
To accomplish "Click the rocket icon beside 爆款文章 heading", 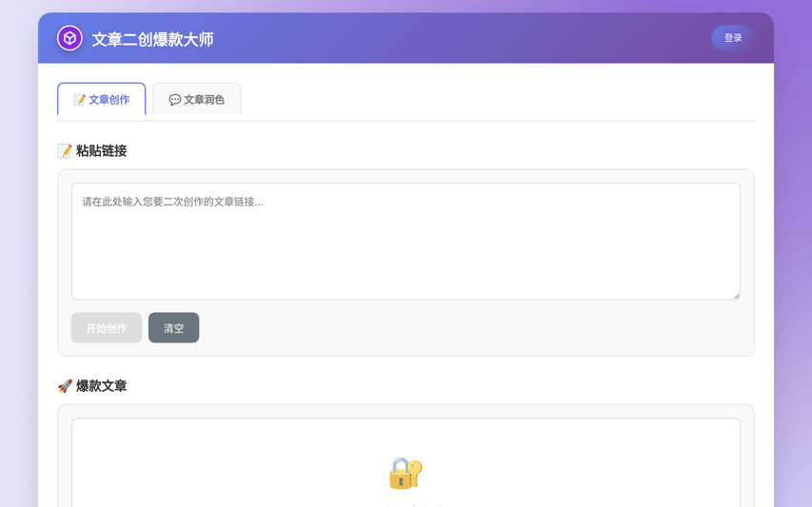I will tap(65, 386).
